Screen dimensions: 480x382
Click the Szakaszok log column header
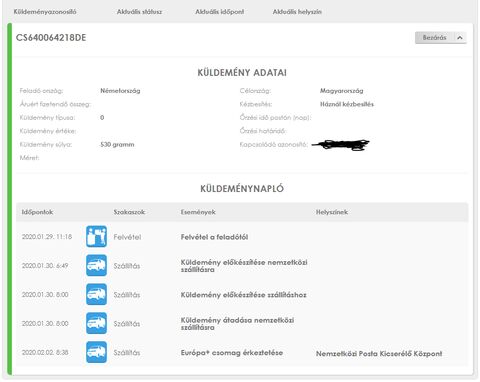[x=129, y=212]
